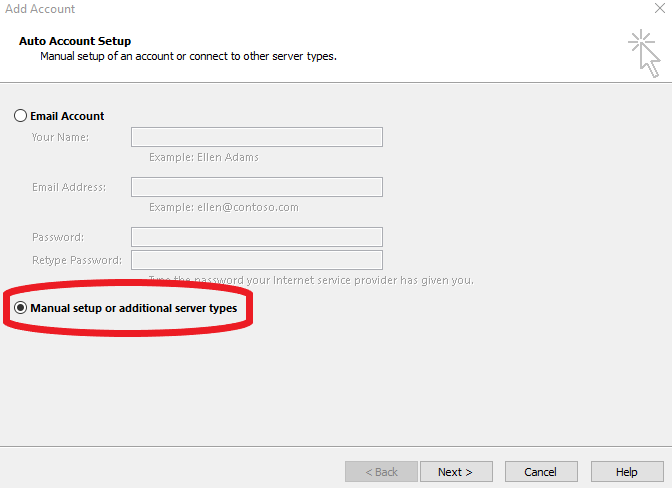Open Help for account setup
The height and width of the screenshot is (488, 672).
tap(627, 471)
